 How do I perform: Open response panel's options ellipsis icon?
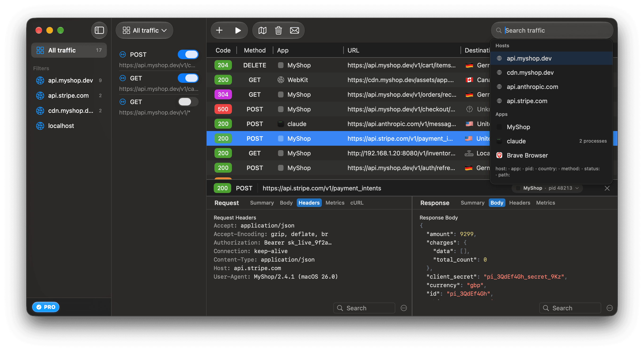click(x=609, y=308)
